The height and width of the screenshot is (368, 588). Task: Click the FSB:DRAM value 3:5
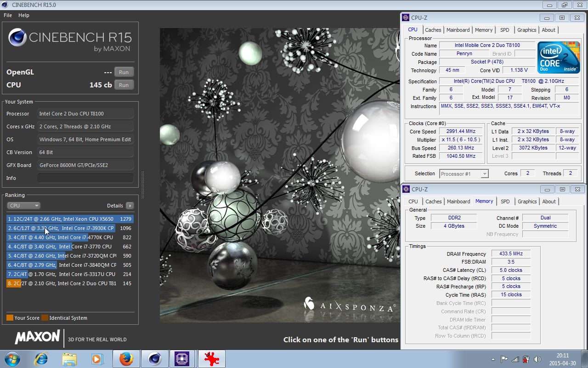tap(511, 262)
